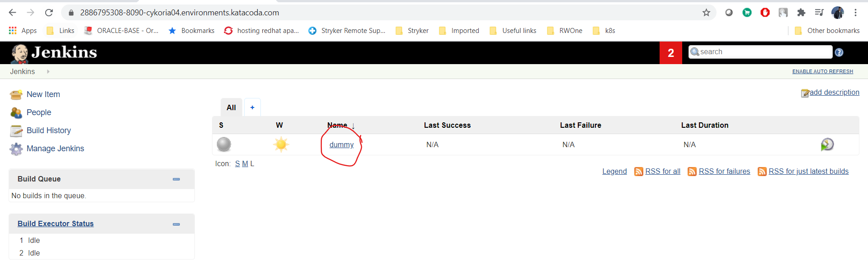Open RSS for failures feed
Viewport: 868px width, 279px height.
tap(724, 172)
